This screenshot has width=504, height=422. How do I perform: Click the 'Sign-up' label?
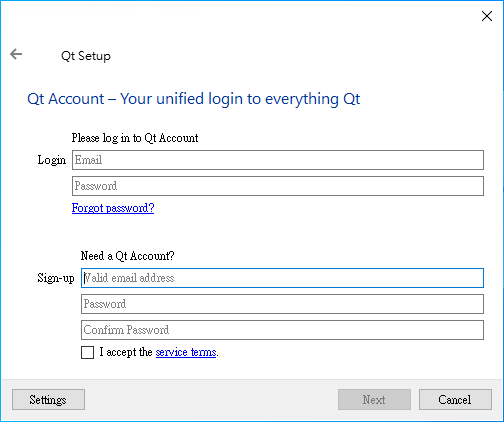(x=56, y=278)
